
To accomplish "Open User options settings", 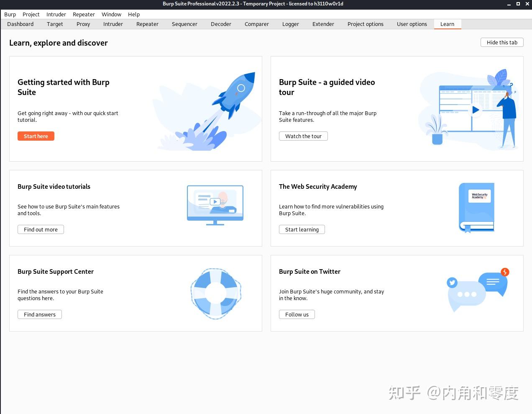I will tap(412, 24).
